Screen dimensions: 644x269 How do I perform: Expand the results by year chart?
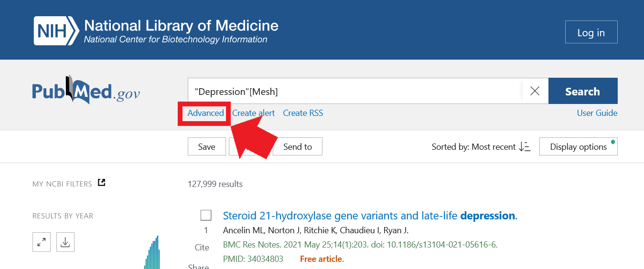point(42,243)
